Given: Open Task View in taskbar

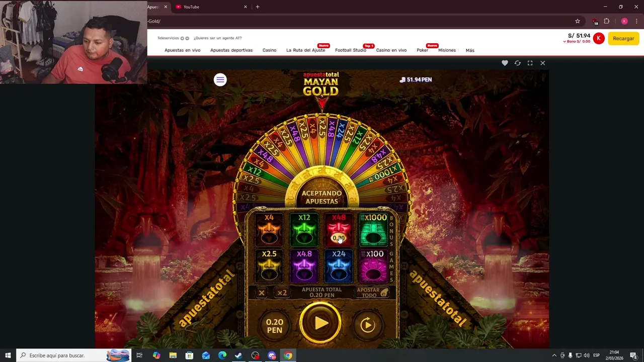Looking at the screenshot, I should (x=140, y=355).
